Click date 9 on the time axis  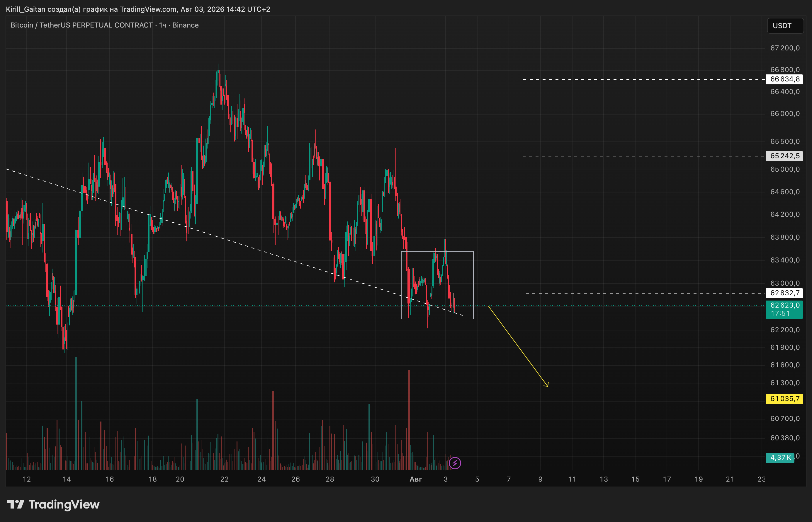tap(540, 479)
